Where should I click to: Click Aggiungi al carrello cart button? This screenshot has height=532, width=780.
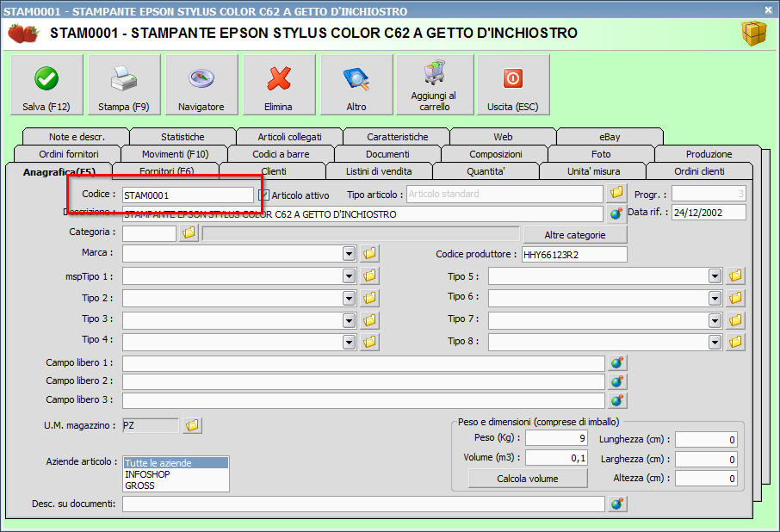(435, 85)
